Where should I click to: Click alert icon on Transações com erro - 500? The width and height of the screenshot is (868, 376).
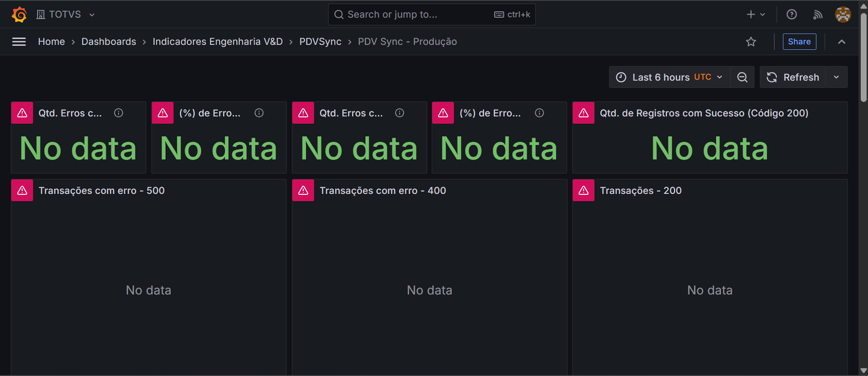click(22, 190)
